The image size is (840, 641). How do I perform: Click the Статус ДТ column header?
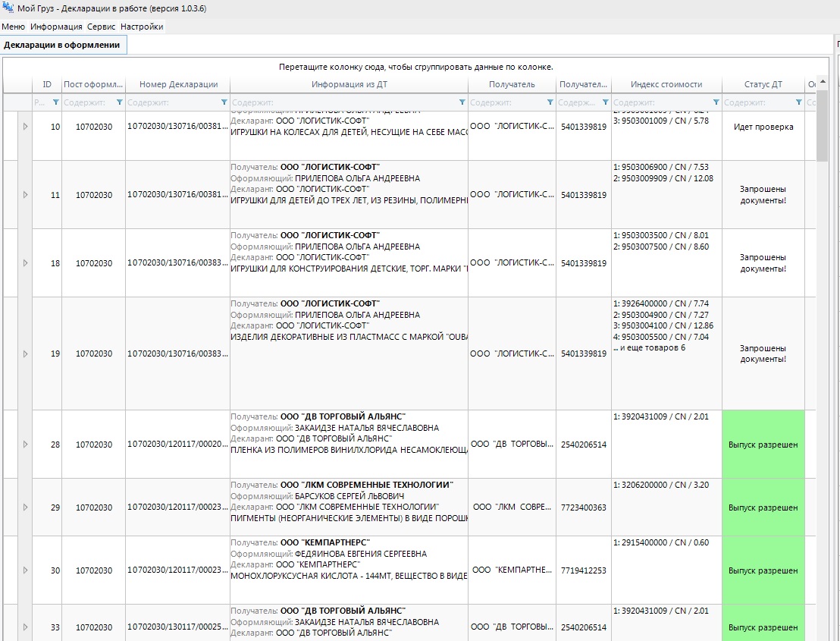pyautogui.click(x=763, y=84)
